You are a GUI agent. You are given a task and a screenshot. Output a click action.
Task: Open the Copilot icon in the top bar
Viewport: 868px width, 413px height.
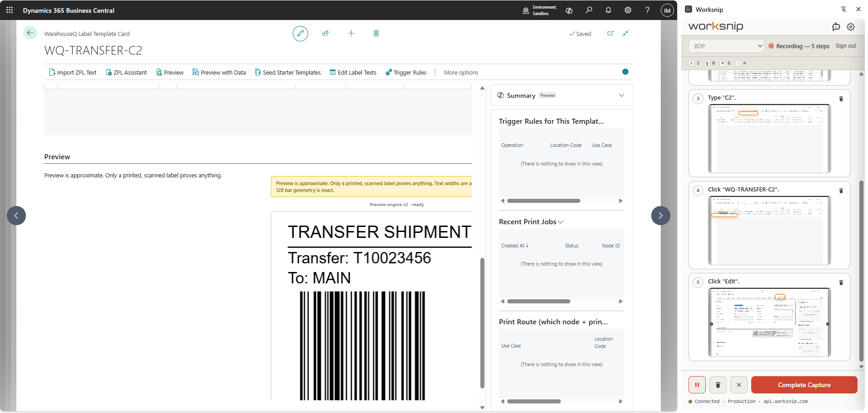click(569, 10)
